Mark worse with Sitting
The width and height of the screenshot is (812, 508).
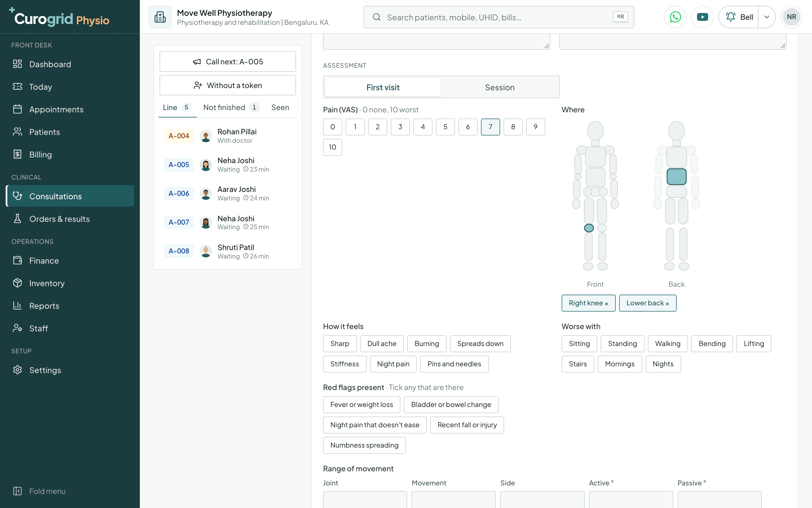point(579,343)
